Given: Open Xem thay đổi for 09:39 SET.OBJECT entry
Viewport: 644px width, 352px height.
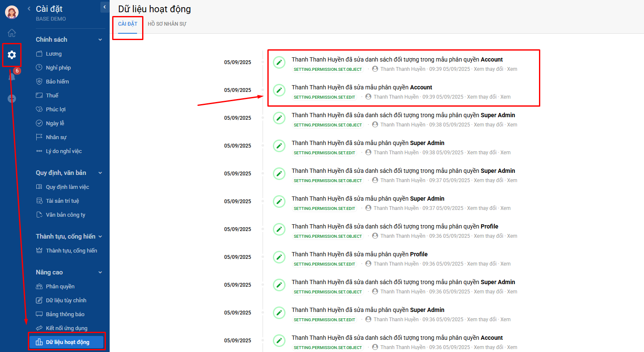Looking at the screenshot, I should [x=488, y=69].
